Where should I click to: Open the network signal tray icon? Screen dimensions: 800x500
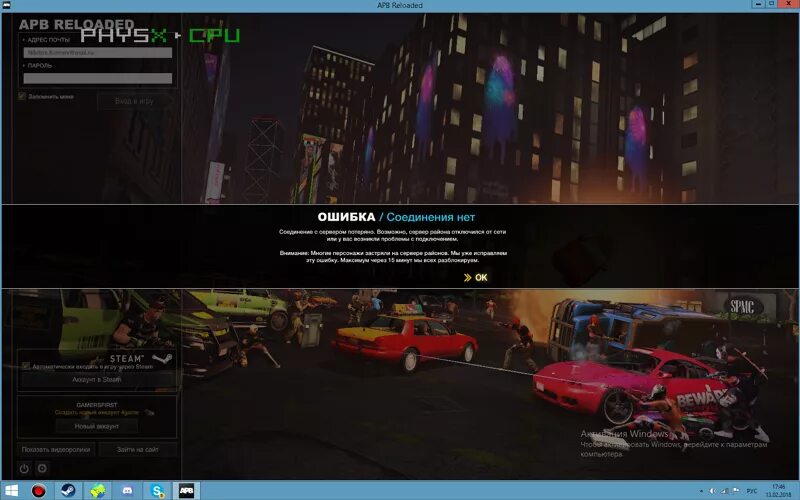tap(724, 491)
